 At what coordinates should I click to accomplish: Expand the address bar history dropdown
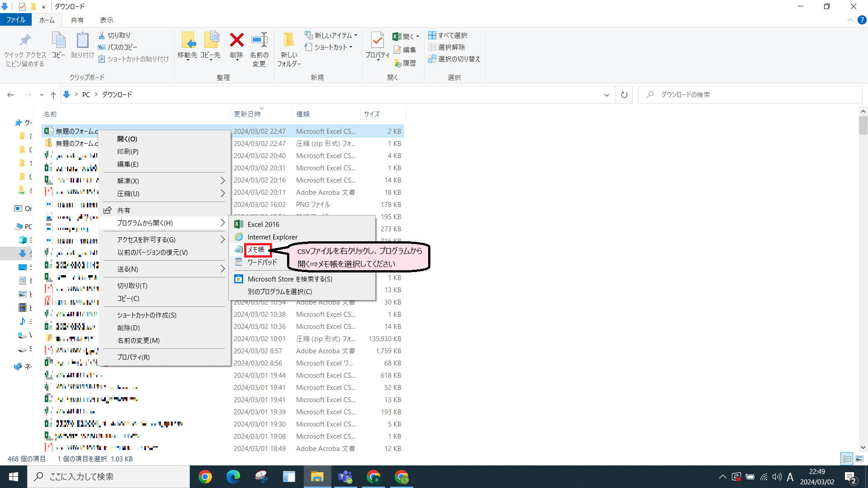point(606,95)
